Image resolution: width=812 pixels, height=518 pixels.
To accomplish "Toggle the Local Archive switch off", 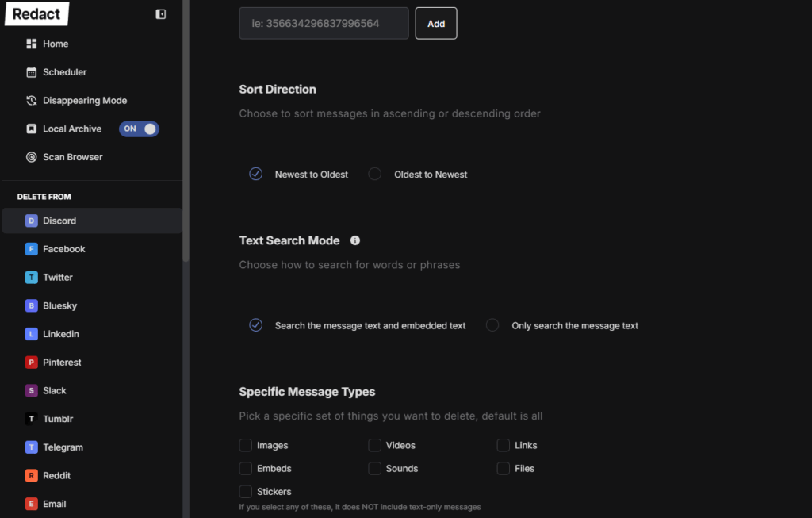I will click(140, 129).
